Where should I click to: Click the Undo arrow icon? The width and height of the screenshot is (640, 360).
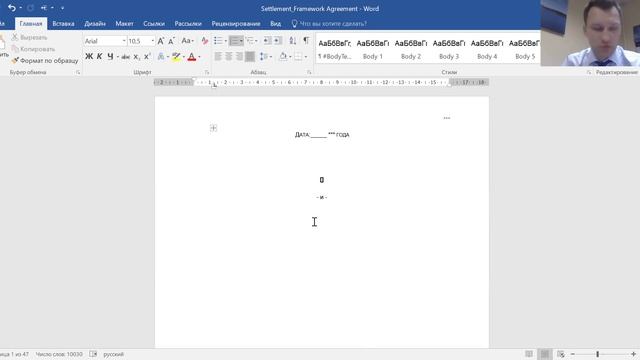[x=11, y=8]
